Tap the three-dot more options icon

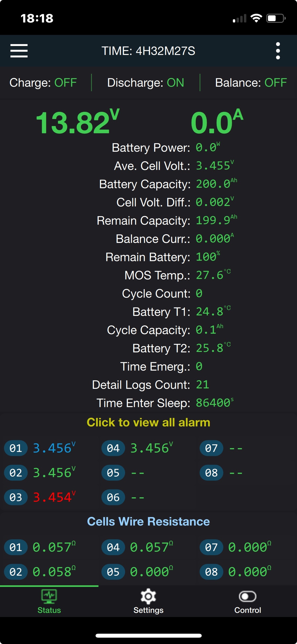278,51
